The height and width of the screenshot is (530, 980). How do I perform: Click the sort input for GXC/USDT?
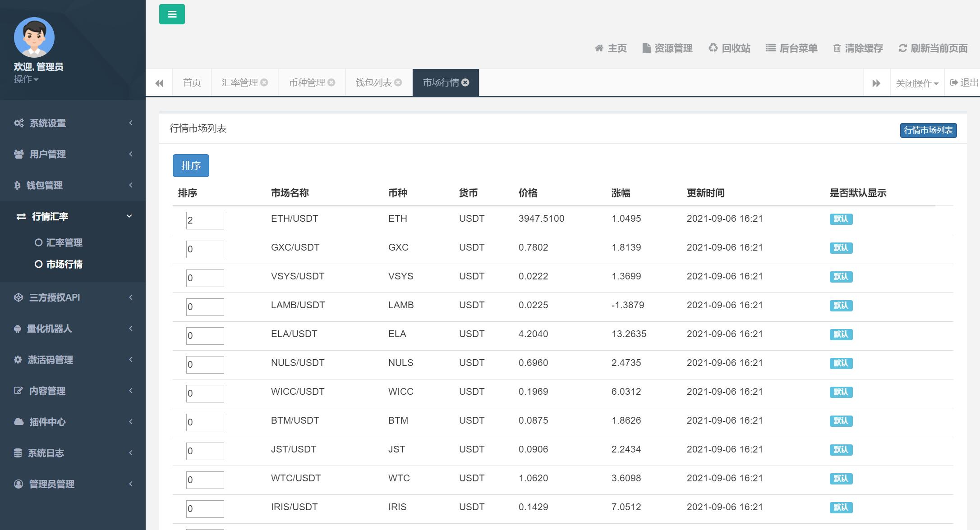(x=205, y=249)
